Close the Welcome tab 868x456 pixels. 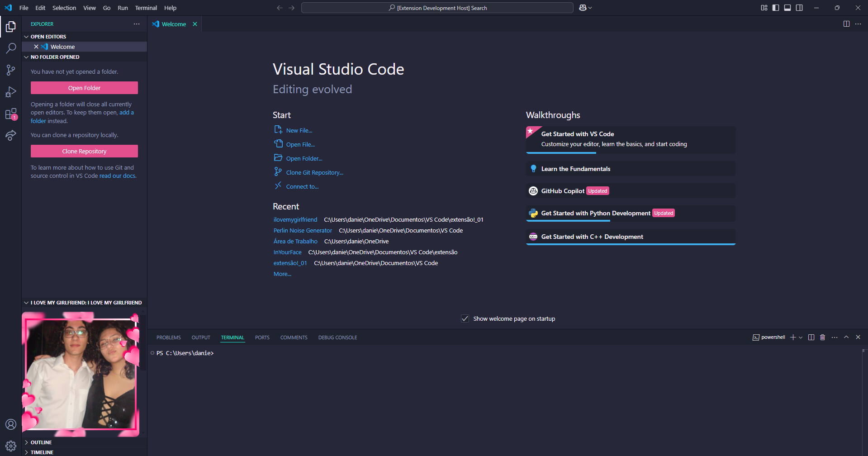[195, 24]
